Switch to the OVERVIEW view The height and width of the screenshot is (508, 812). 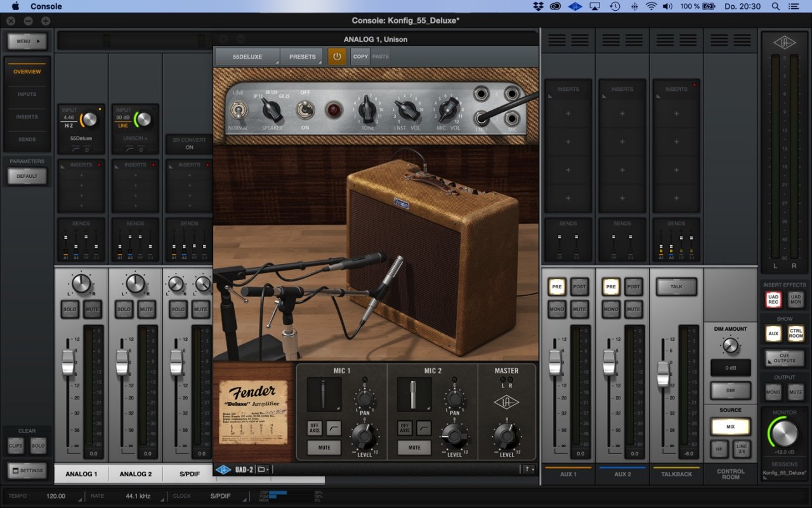[x=27, y=72]
